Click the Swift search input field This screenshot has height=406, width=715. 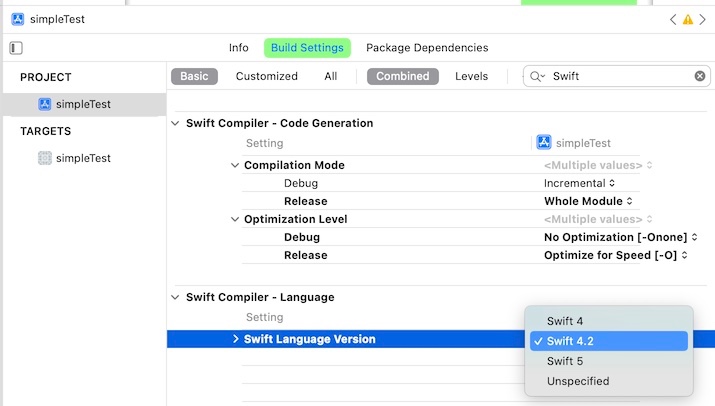coord(620,76)
